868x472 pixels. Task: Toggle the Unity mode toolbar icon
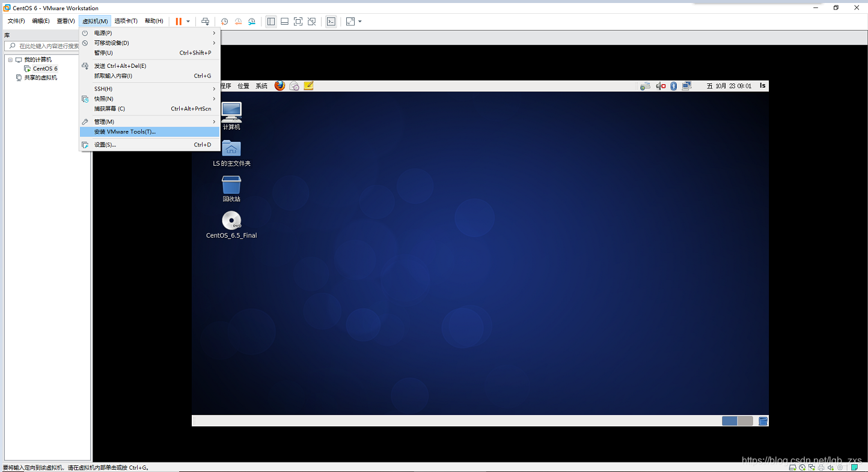(311, 22)
